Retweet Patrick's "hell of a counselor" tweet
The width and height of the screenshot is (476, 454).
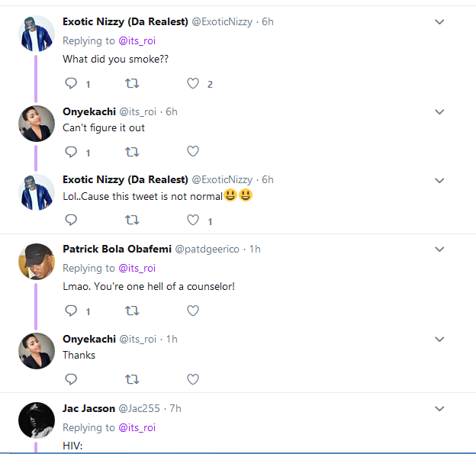(132, 311)
